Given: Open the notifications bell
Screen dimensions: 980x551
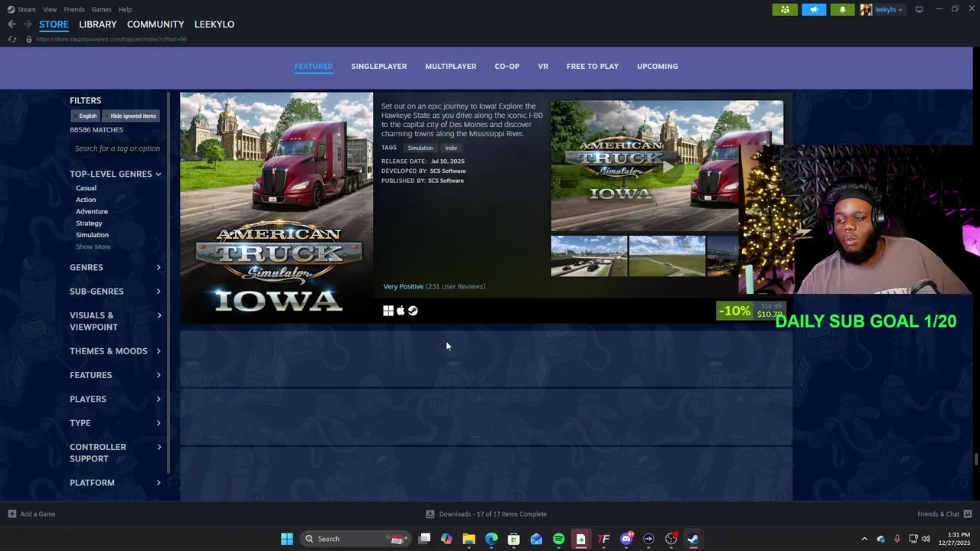Looking at the screenshot, I should pyautogui.click(x=842, y=9).
